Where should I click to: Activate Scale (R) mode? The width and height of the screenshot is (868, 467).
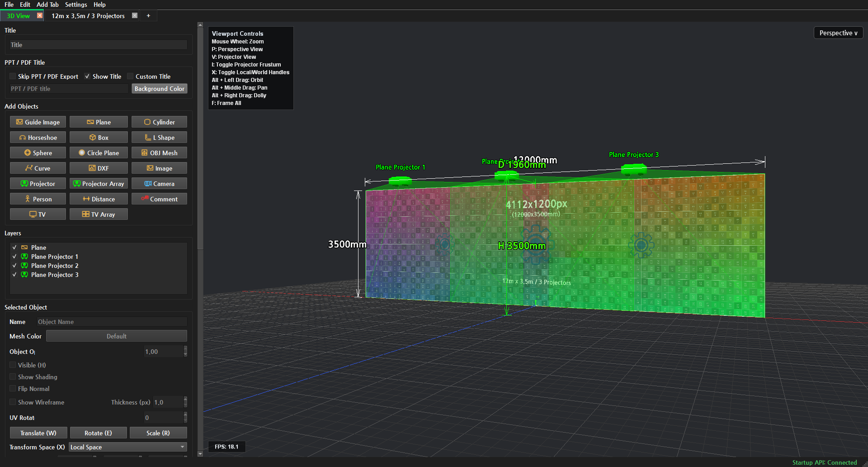tap(158, 433)
